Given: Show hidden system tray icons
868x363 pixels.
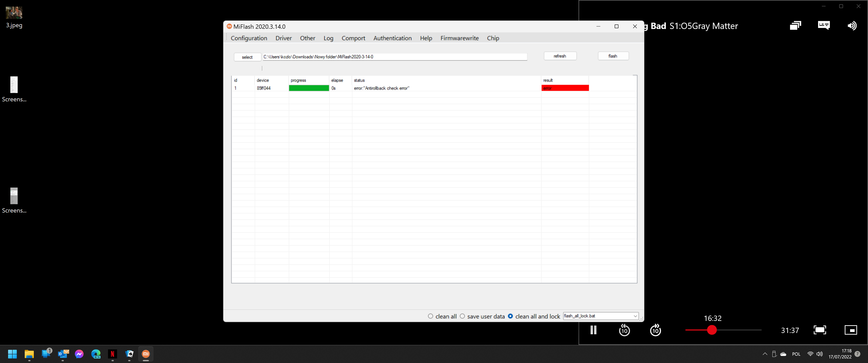Looking at the screenshot, I should (x=765, y=354).
